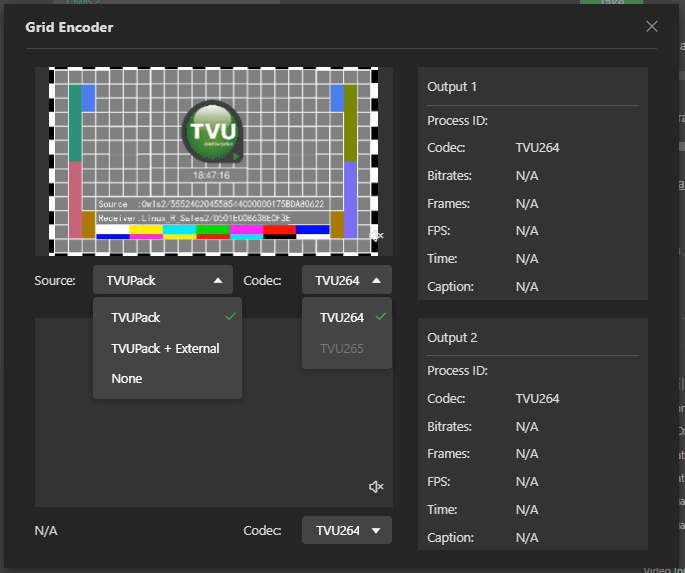Click the Output 1 heading

[452, 86]
